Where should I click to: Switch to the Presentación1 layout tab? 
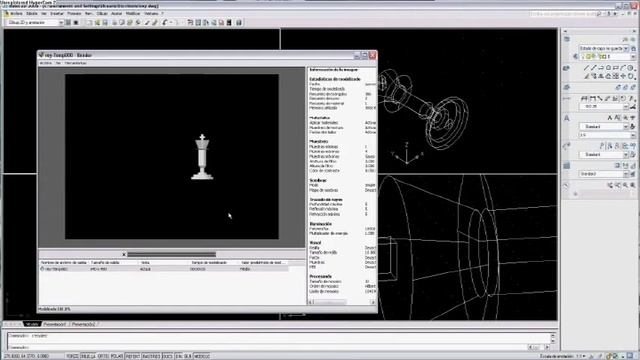click(x=55, y=324)
